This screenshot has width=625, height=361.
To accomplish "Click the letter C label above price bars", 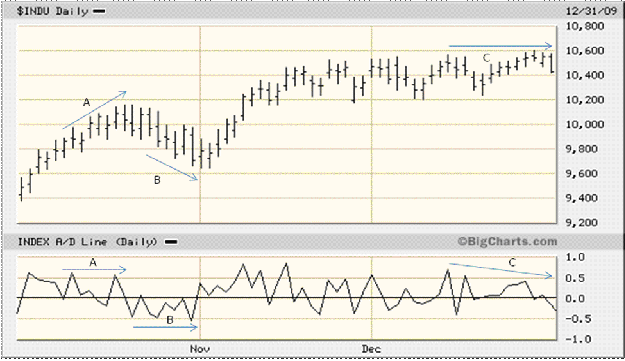I will coord(486,59).
